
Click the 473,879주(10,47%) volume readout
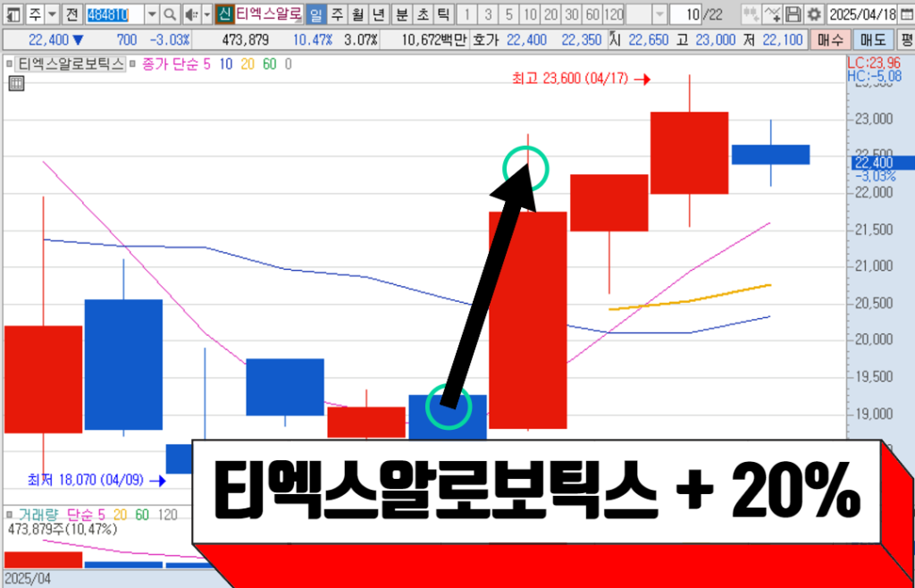pyautogui.click(x=63, y=530)
